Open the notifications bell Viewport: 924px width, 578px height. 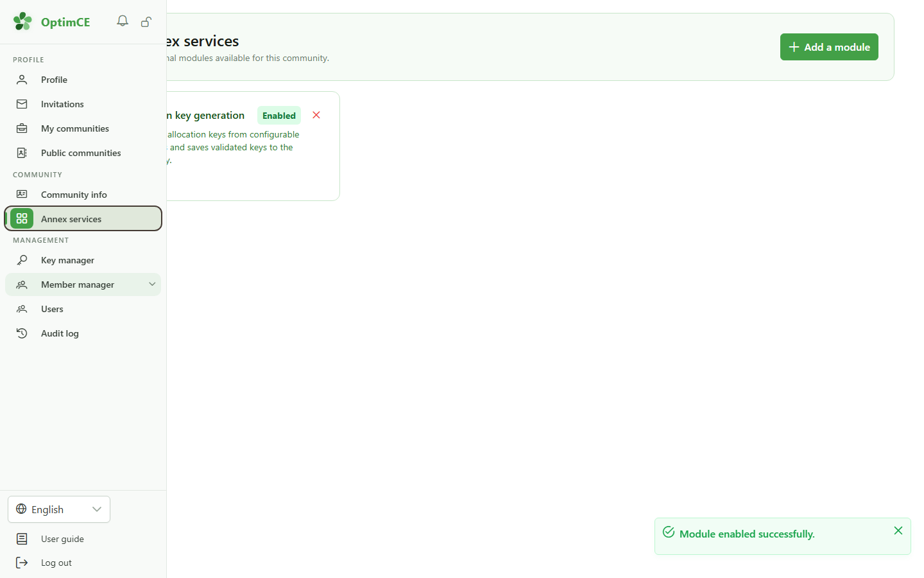123,21
